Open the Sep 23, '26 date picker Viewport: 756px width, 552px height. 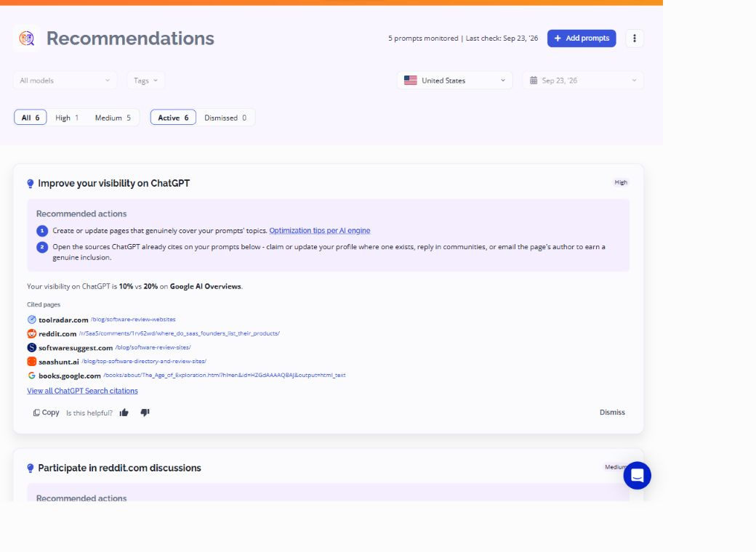582,81
